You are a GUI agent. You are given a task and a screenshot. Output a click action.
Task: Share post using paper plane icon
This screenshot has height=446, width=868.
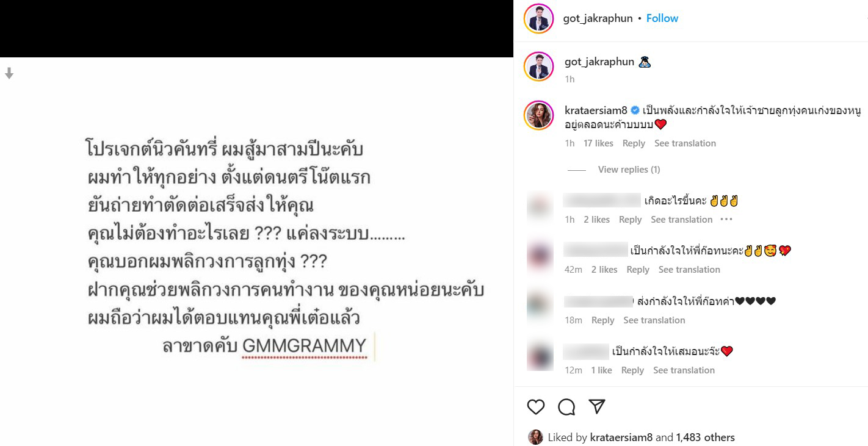(597, 406)
